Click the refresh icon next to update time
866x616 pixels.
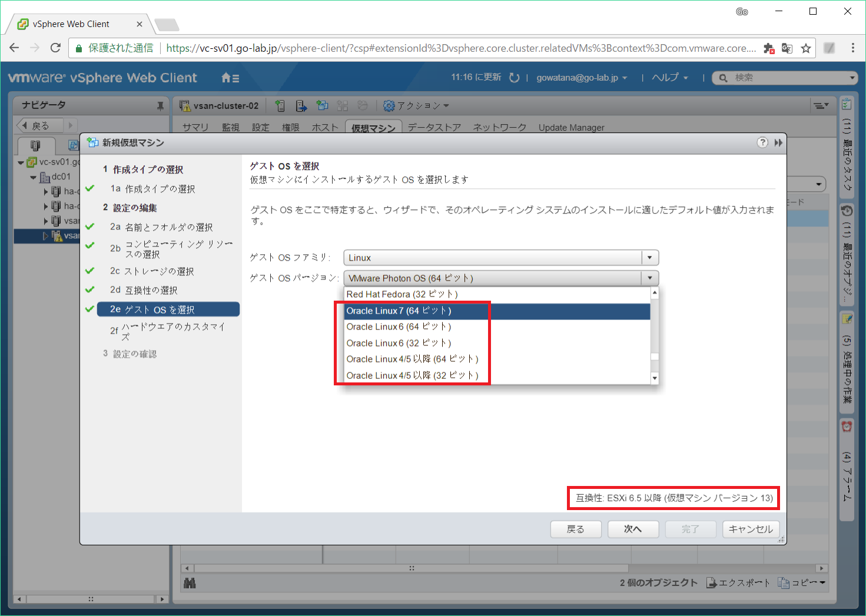[514, 78]
